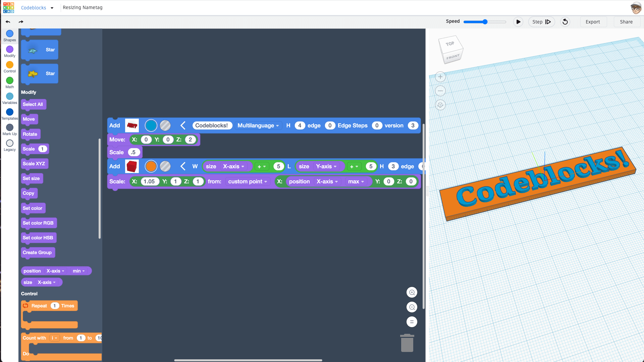Click the undo arrow
This screenshot has height=362, width=644.
(7, 21)
